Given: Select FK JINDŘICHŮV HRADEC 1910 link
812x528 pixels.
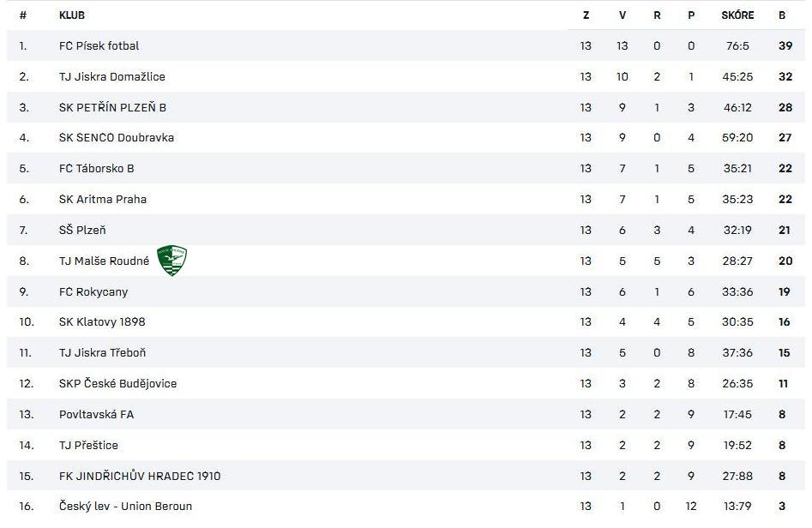Looking at the screenshot, I should pyautogui.click(x=139, y=476).
